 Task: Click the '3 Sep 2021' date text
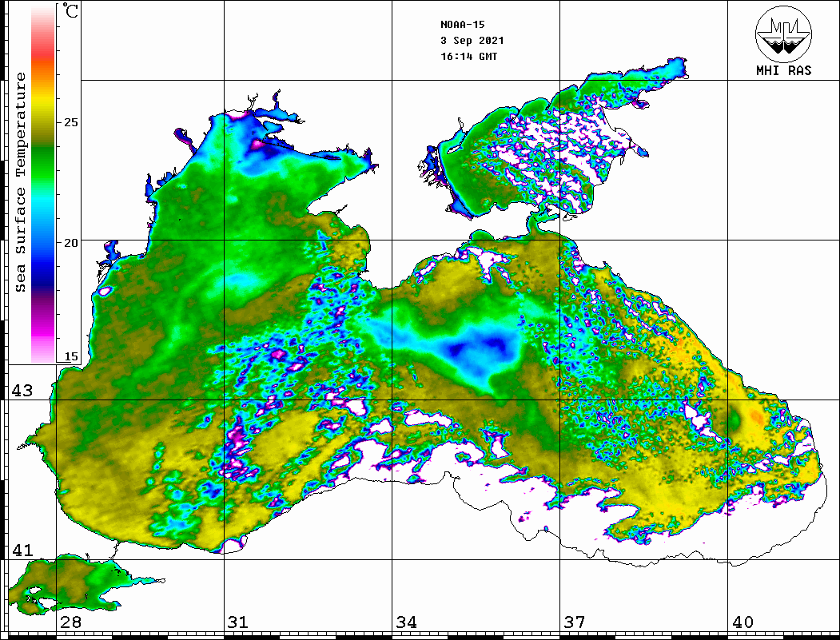pos(472,41)
